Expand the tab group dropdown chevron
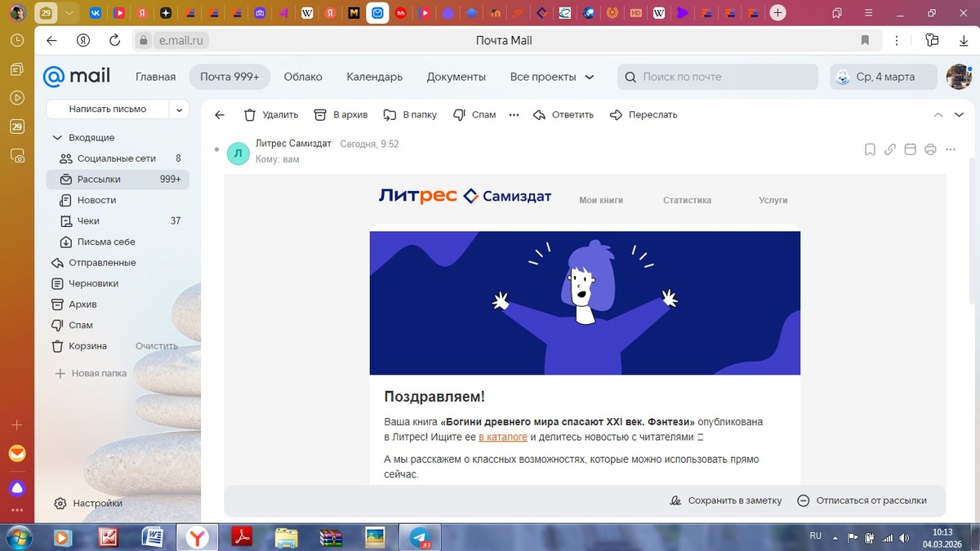The width and height of the screenshot is (980, 551). tap(69, 13)
